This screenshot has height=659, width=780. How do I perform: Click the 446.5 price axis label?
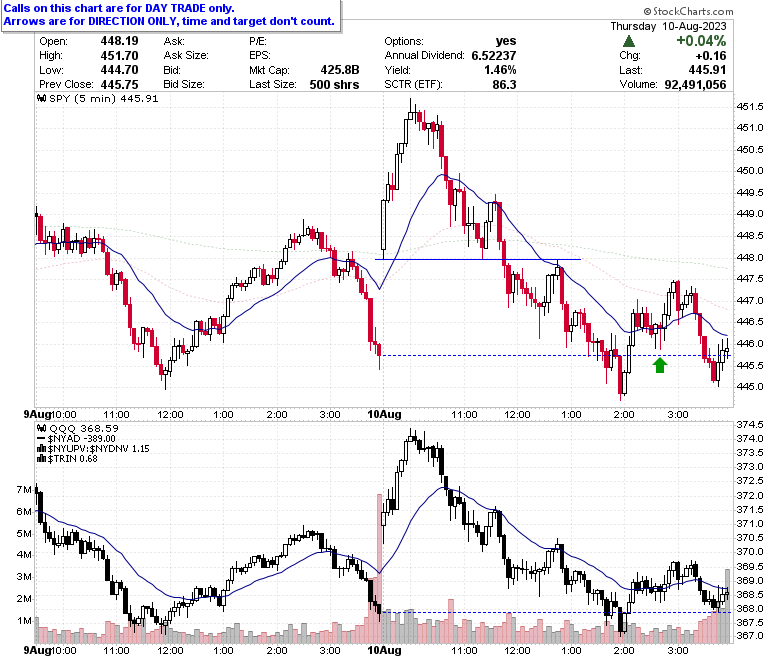pyautogui.click(x=750, y=322)
